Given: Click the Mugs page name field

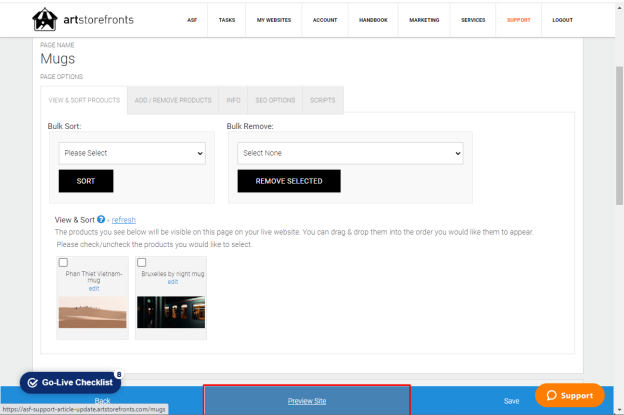Looking at the screenshot, I should point(58,59).
